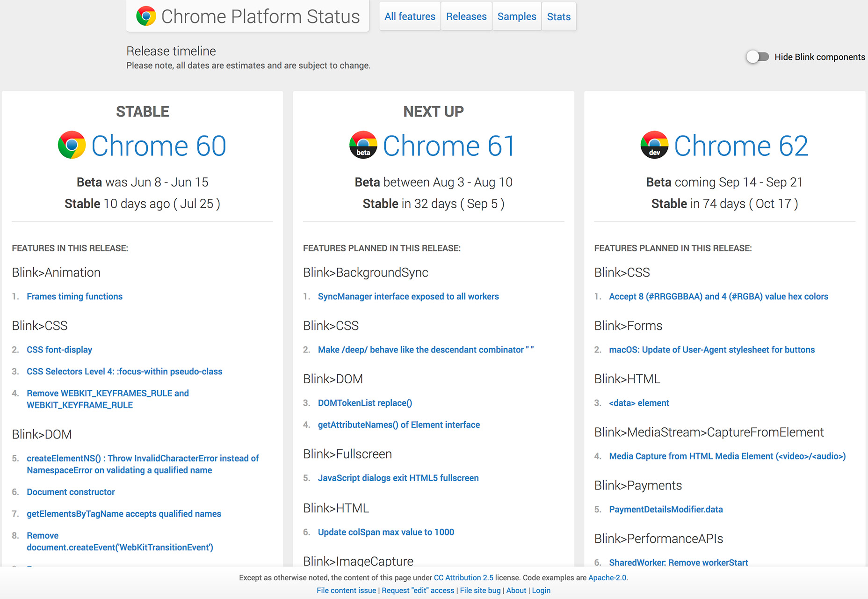Viewport: 868px width, 599px height.
Task: Open the Chrome 62 version heading link
Action: click(x=741, y=146)
